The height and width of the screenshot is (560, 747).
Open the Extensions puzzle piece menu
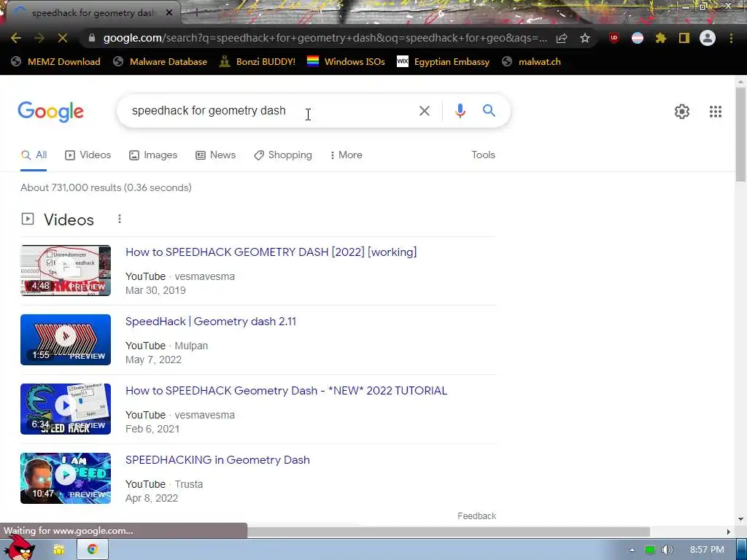pyautogui.click(x=661, y=38)
